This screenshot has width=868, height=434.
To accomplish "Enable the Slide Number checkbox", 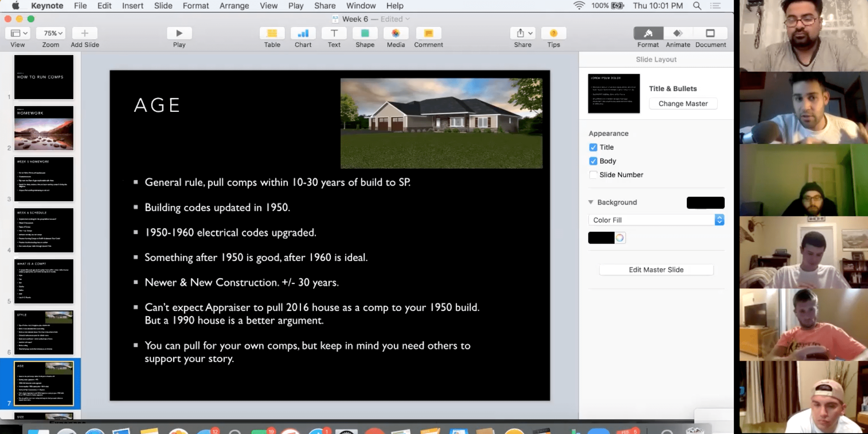I will [x=593, y=175].
